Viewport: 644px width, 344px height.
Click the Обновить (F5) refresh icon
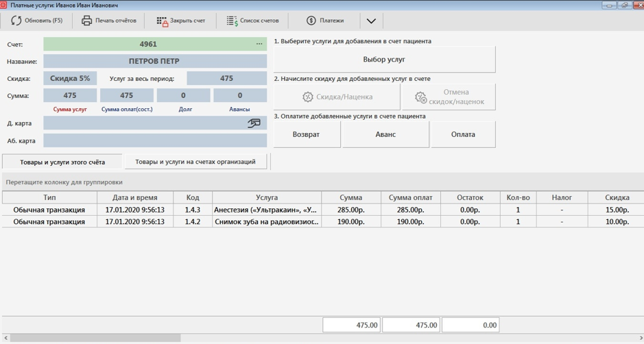pos(16,21)
